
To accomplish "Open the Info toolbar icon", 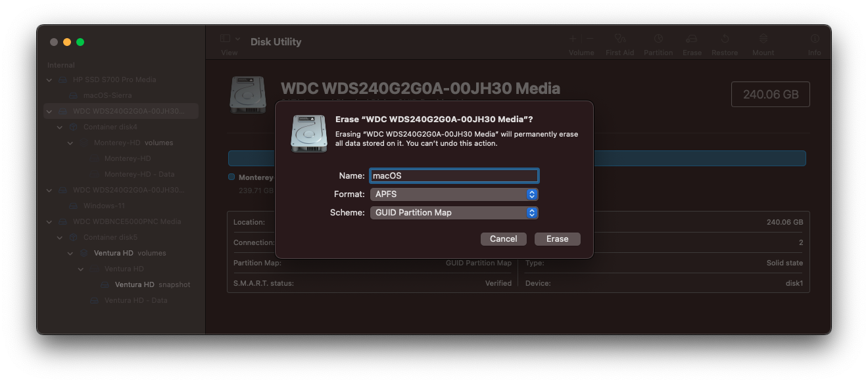I will coord(815,39).
